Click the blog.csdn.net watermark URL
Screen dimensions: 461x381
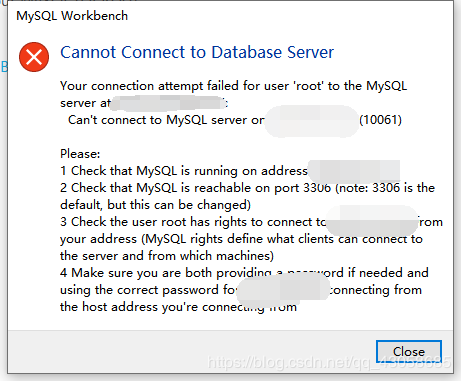(329, 362)
